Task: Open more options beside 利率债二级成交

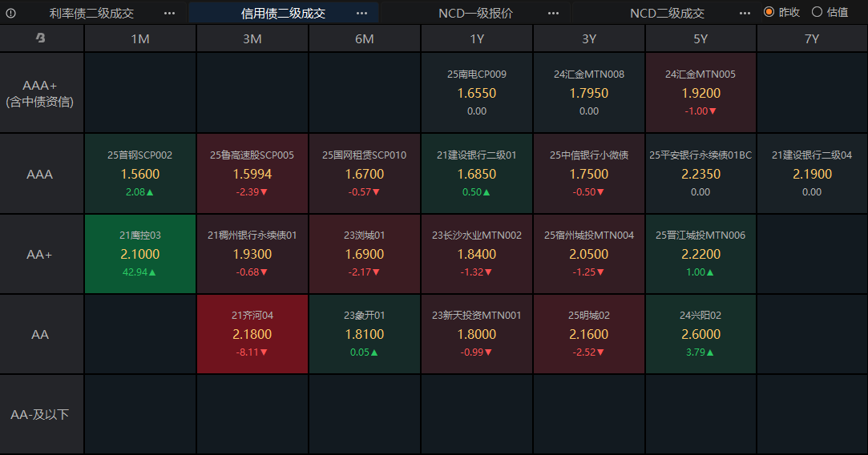Action: (x=169, y=13)
